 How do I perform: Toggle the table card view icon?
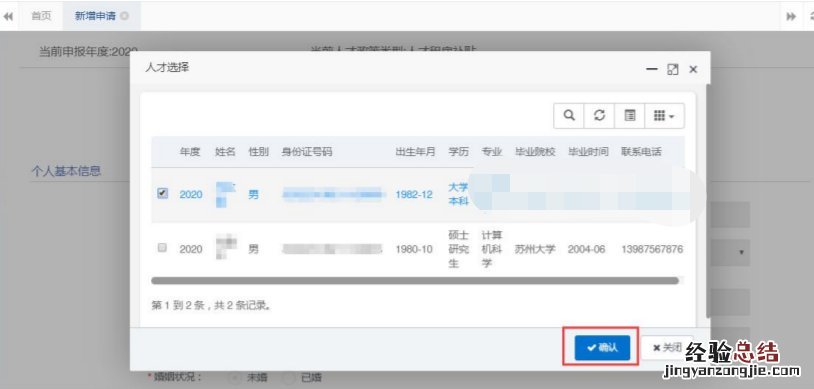coord(629,116)
